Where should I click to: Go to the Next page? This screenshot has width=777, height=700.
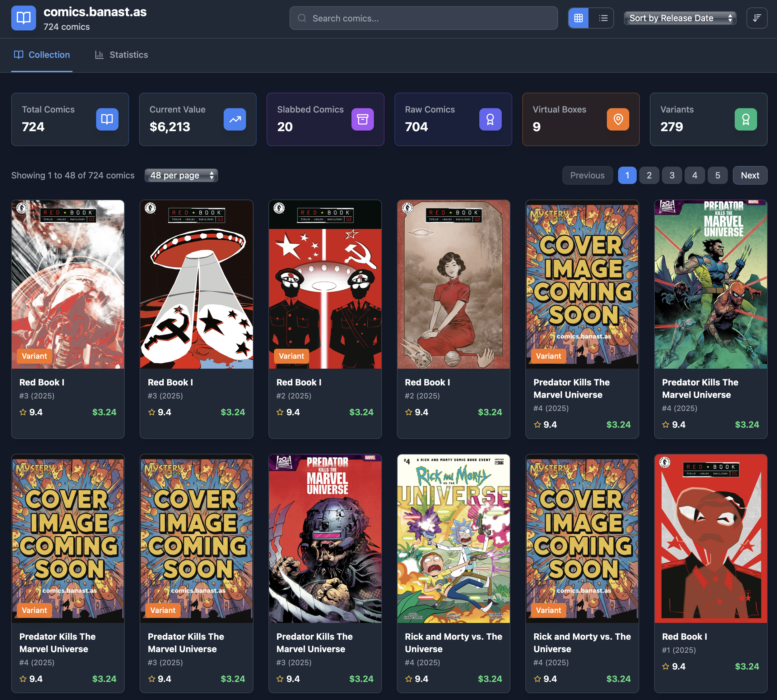[750, 175]
